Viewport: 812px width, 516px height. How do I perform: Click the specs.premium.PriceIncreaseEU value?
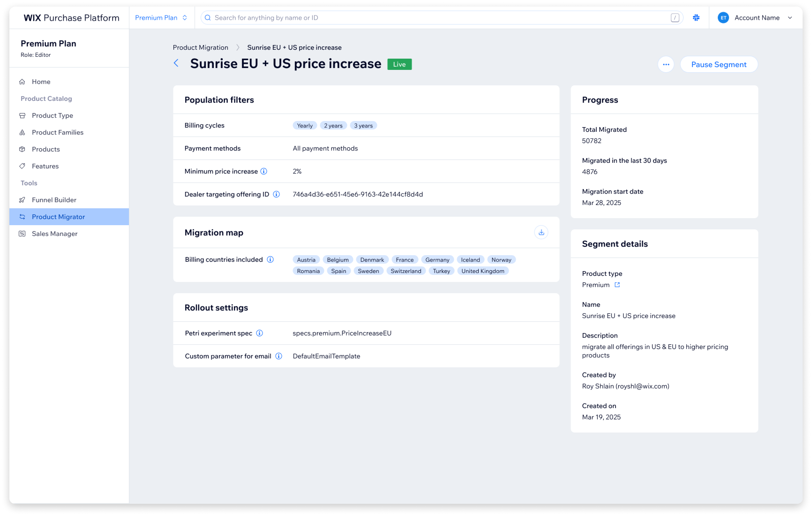342,333
